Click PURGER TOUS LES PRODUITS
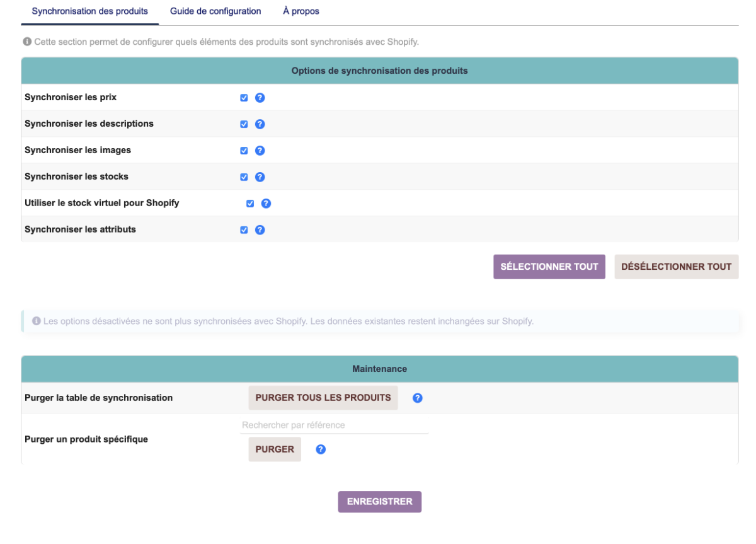The image size is (756, 544). 323,397
